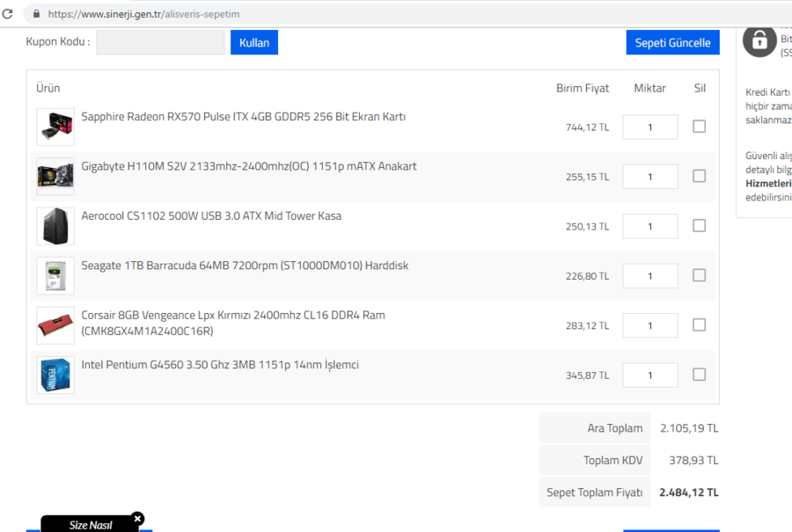Close the Size Nasıl popup
Screen dimensions: 792x532
click(137, 519)
